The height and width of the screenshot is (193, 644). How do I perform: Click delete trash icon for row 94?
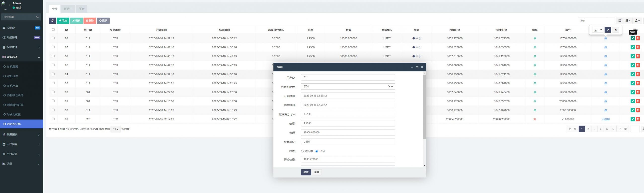(638, 74)
